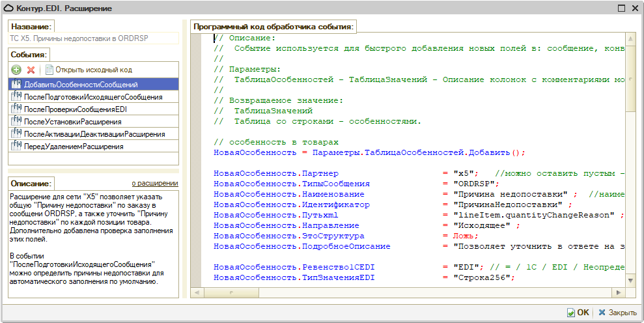Select the ПередУдалениемРасширения event
The width and height of the screenshot is (644, 323).
click(74, 147)
